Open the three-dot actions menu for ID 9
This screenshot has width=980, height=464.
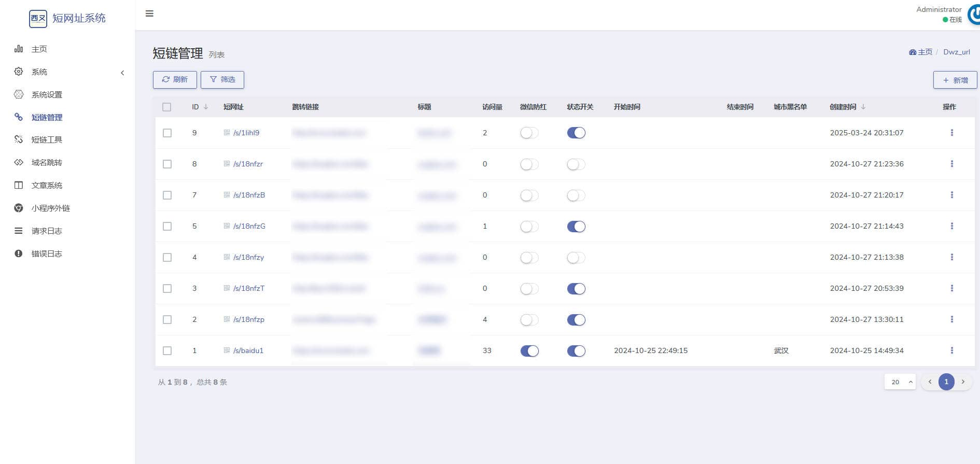click(951, 133)
